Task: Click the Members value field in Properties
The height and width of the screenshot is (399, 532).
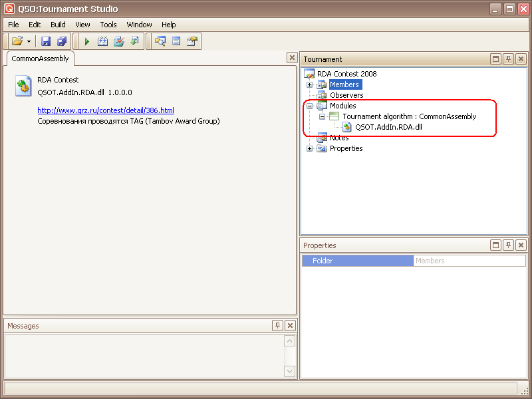Action: coord(469,261)
